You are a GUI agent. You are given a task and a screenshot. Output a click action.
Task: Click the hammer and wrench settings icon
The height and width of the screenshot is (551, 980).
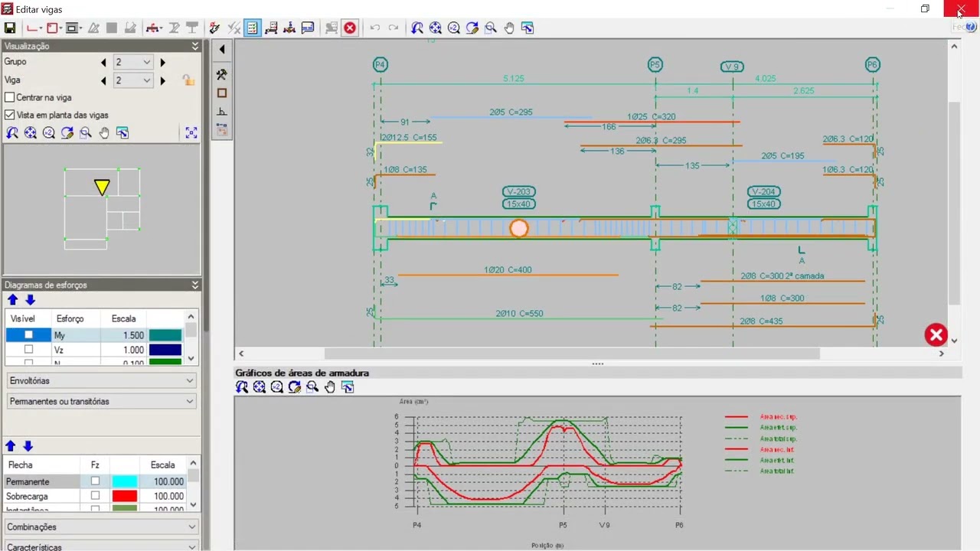(x=222, y=74)
